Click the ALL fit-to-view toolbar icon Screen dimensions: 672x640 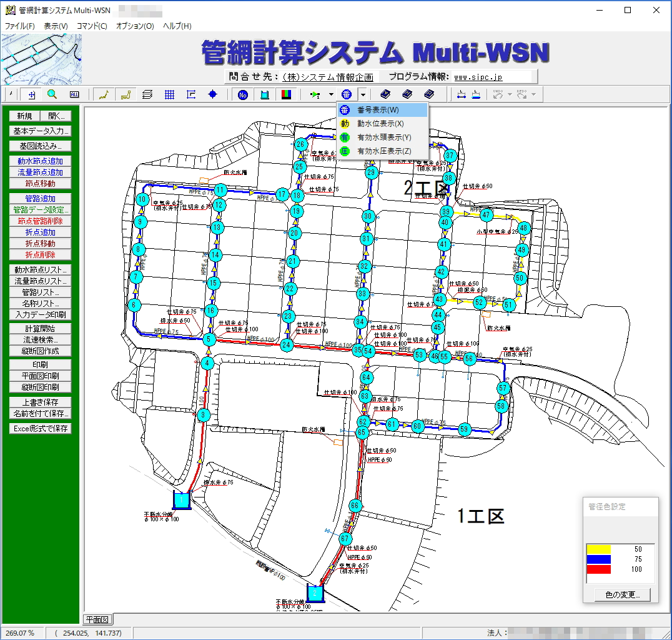pyautogui.click(x=74, y=95)
